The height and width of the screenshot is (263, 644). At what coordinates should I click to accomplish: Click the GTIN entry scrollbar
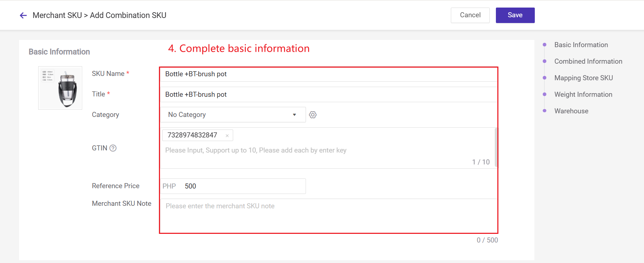pyautogui.click(x=496, y=148)
